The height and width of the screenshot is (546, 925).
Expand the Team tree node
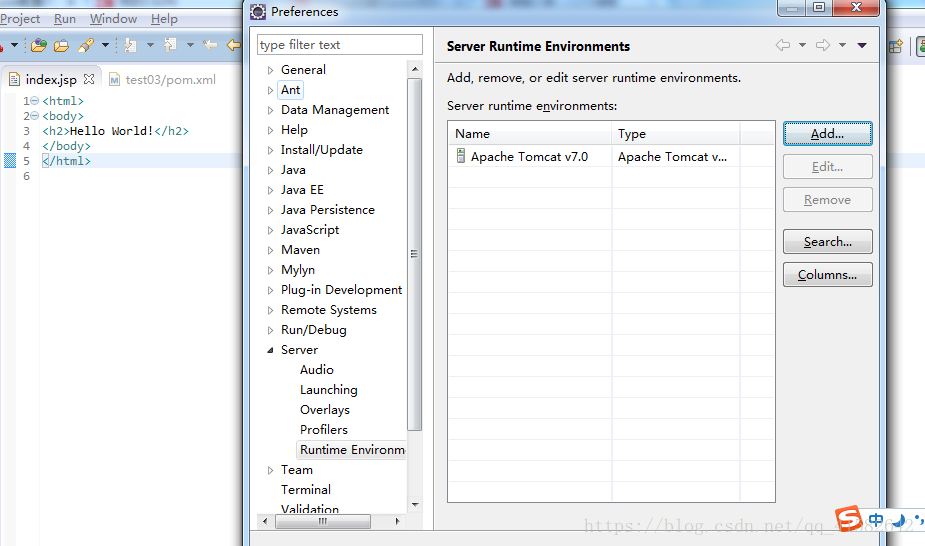[x=270, y=471]
